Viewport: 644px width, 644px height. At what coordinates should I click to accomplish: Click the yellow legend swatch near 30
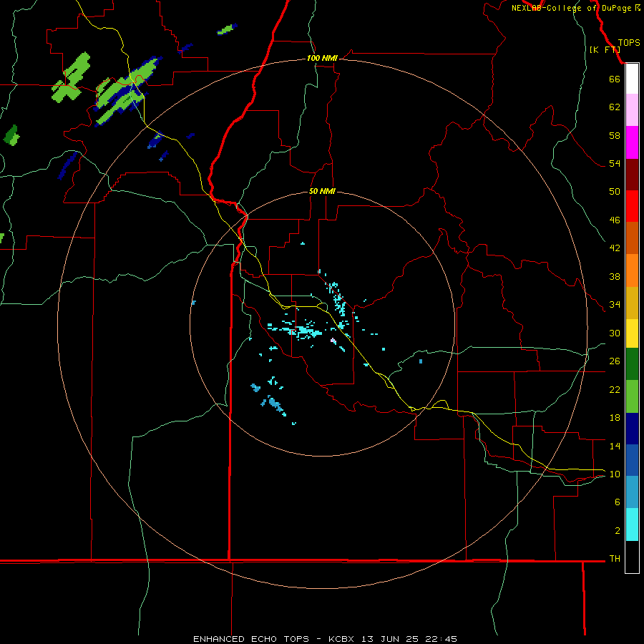point(632,333)
